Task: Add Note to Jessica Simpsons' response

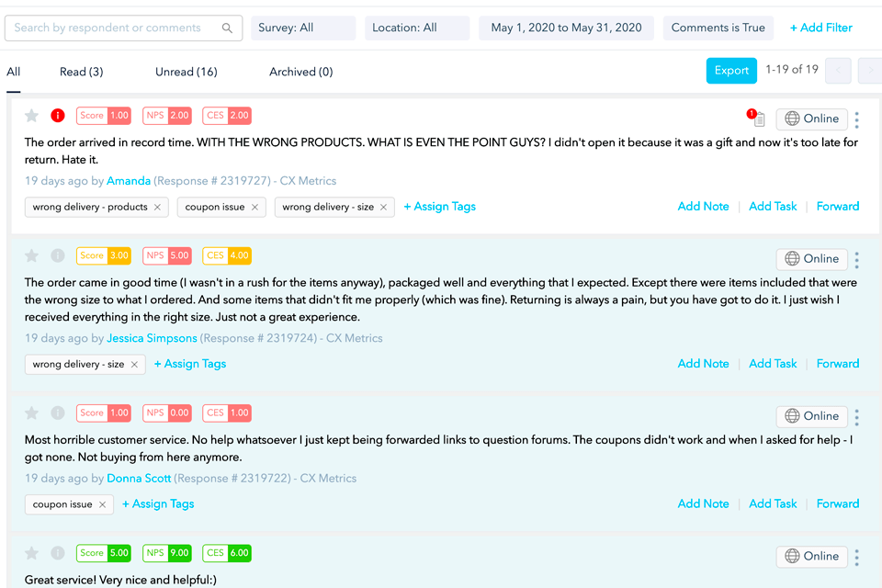Action: (703, 364)
